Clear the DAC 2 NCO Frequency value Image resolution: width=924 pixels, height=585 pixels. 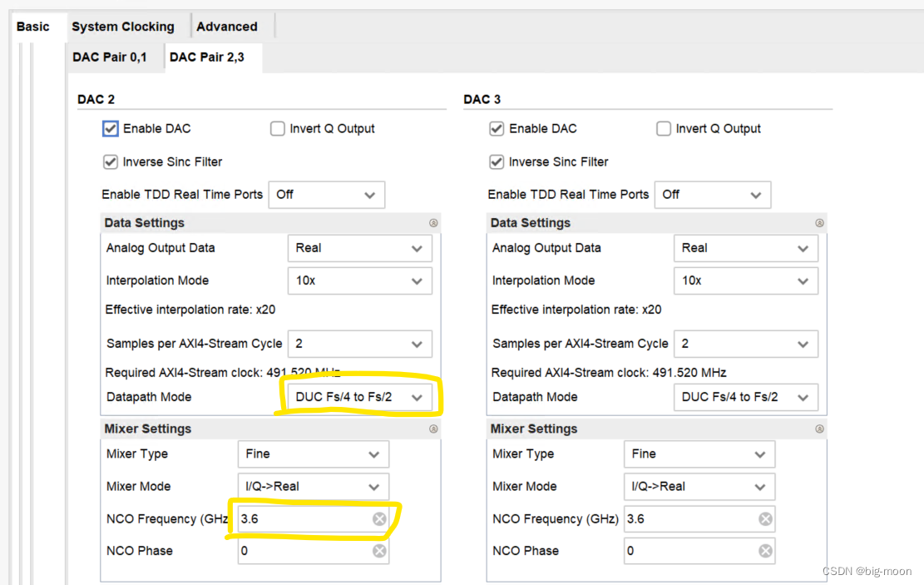[x=380, y=518]
